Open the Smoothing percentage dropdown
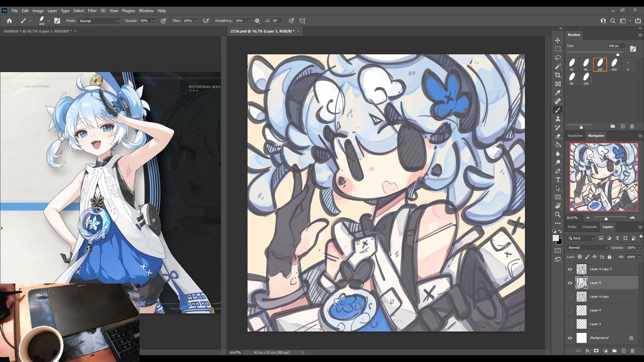 click(249, 21)
